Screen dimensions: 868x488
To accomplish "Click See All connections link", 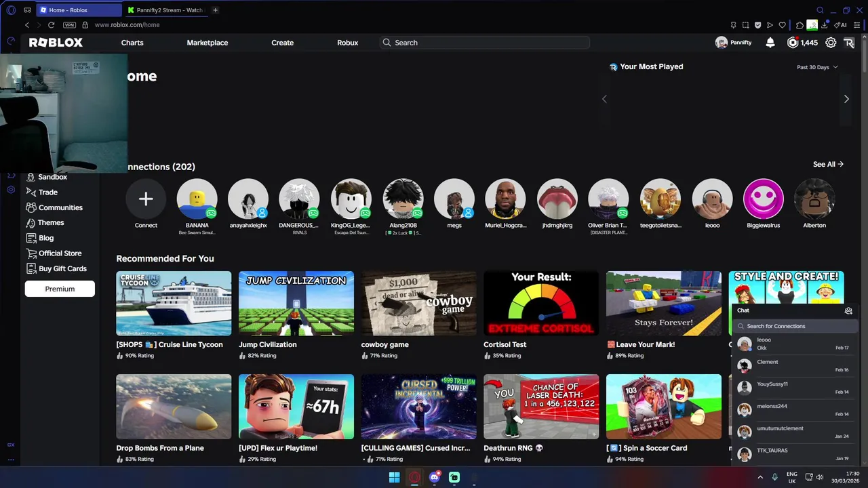I will coord(828,165).
